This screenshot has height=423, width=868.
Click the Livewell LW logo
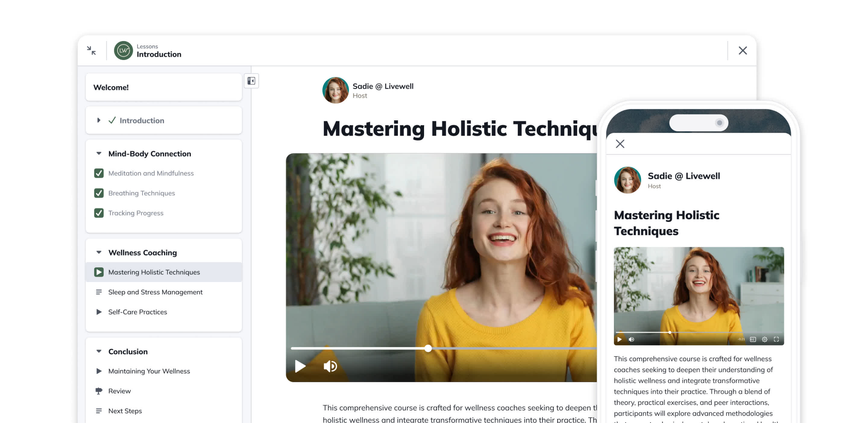coord(123,51)
